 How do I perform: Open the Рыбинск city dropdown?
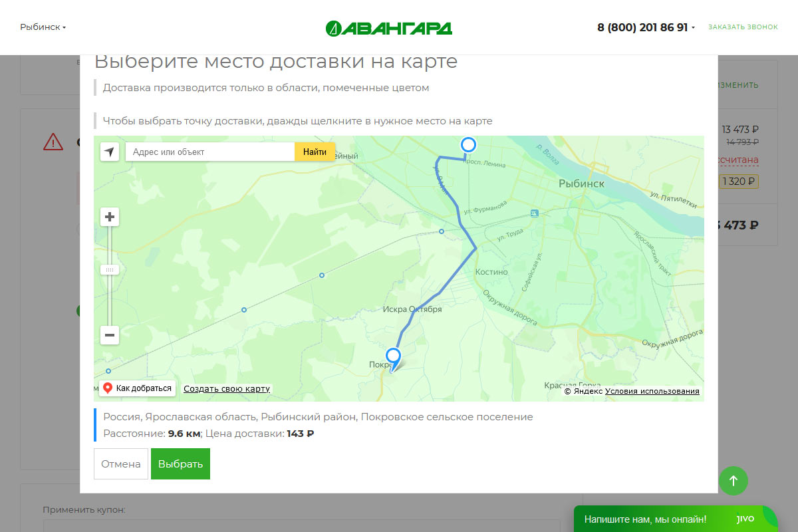43,27
